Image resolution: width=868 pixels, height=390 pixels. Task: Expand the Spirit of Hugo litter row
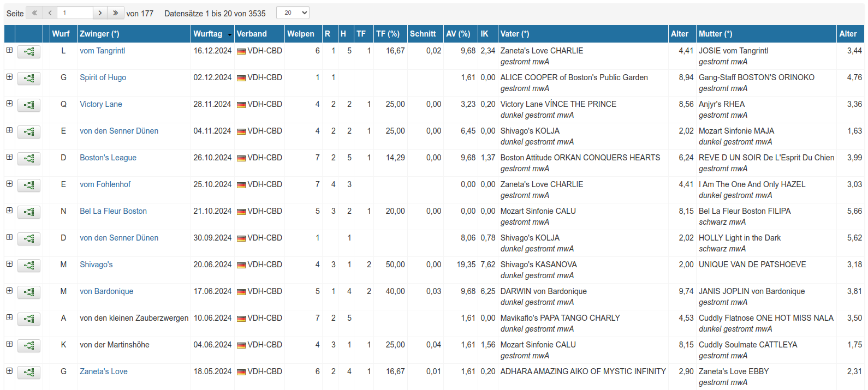click(x=9, y=76)
